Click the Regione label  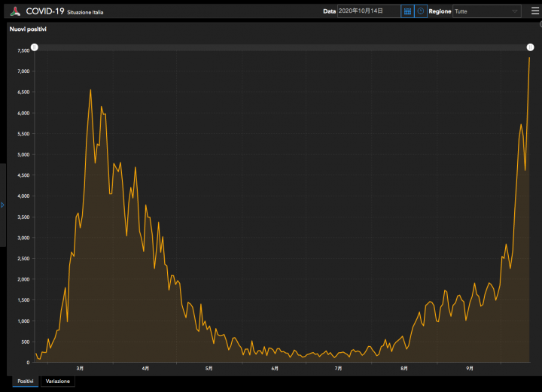point(440,11)
